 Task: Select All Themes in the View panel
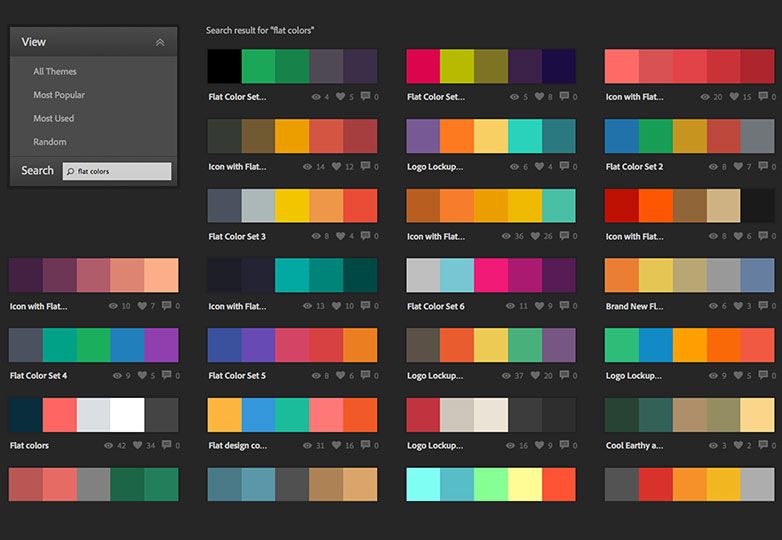55,72
